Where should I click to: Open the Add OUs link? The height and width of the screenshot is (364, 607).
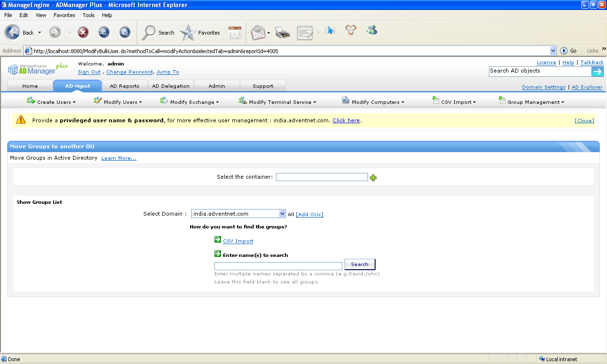pos(310,215)
